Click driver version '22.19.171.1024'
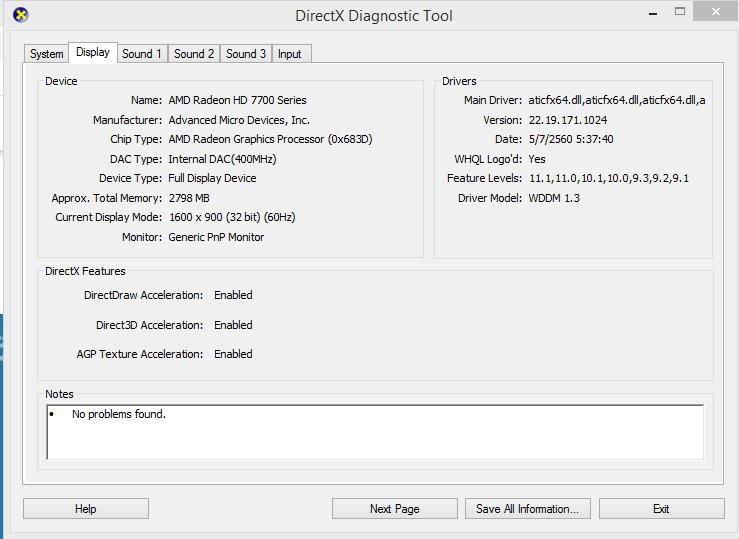This screenshot has width=739, height=539. (x=568, y=120)
